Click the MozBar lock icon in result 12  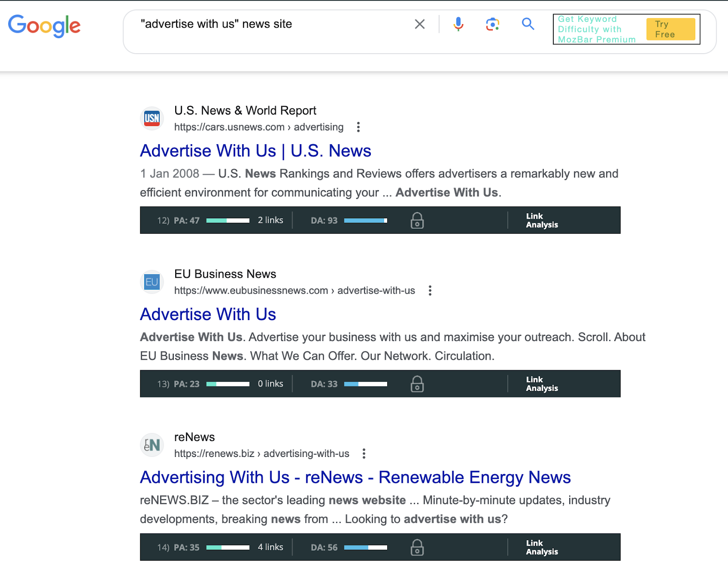click(417, 221)
